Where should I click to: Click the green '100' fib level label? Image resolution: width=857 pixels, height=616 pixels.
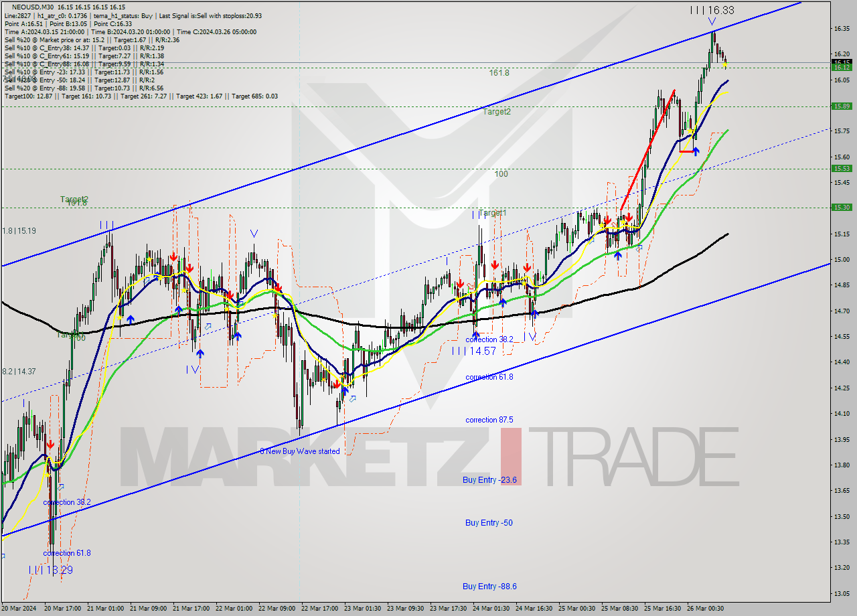pyautogui.click(x=501, y=174)
